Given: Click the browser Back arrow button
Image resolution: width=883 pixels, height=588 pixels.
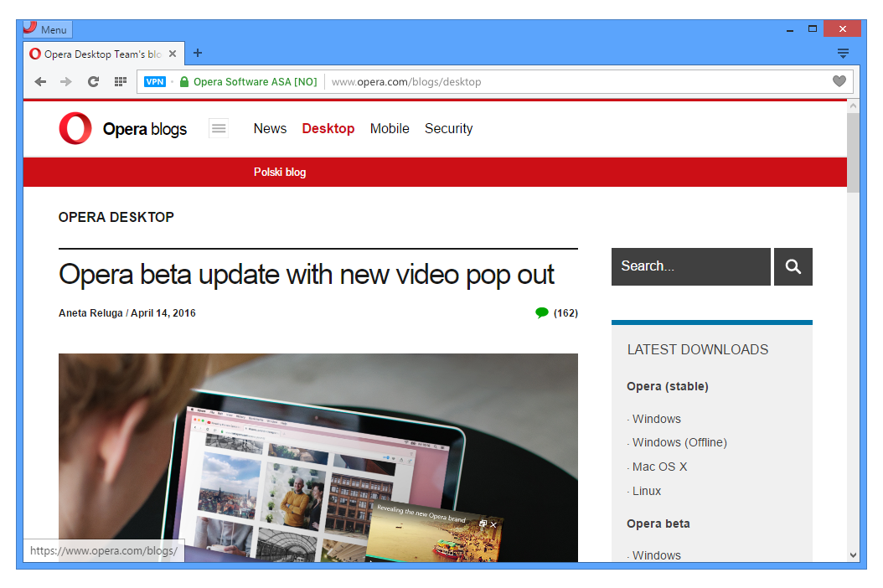Looking at the screenshot, I should pos(40,81).
